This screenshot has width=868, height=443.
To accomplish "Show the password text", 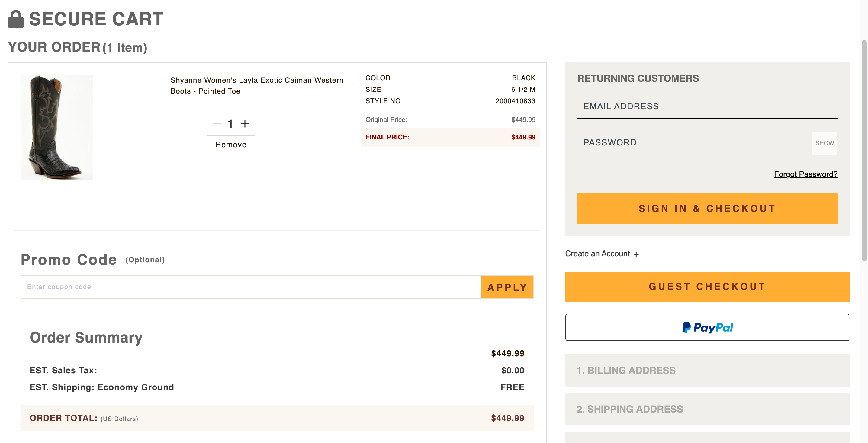I will pyautogui.click(x=825, y=143).
